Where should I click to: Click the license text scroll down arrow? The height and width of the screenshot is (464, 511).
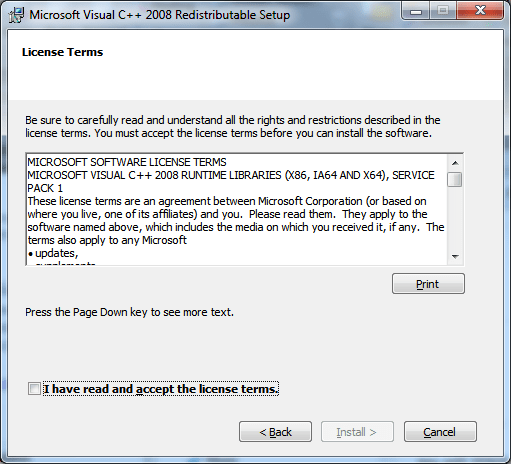click(455, 257)
